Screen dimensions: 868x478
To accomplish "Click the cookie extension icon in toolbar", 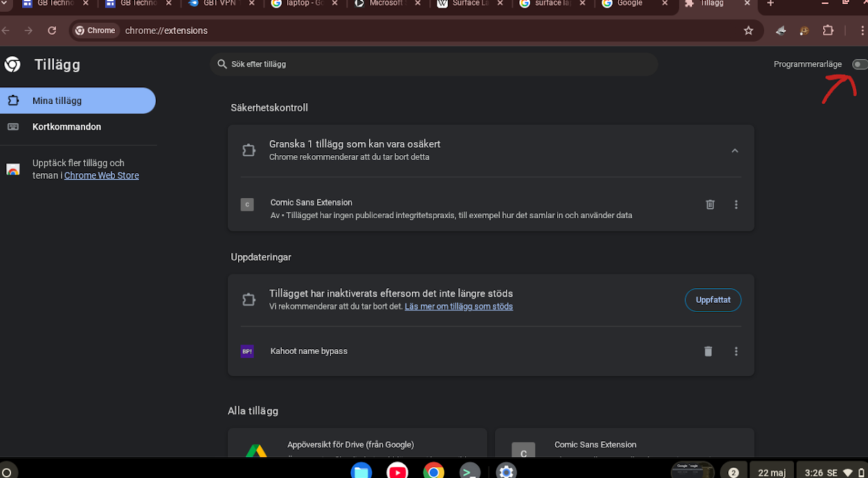I will (804, 30).
